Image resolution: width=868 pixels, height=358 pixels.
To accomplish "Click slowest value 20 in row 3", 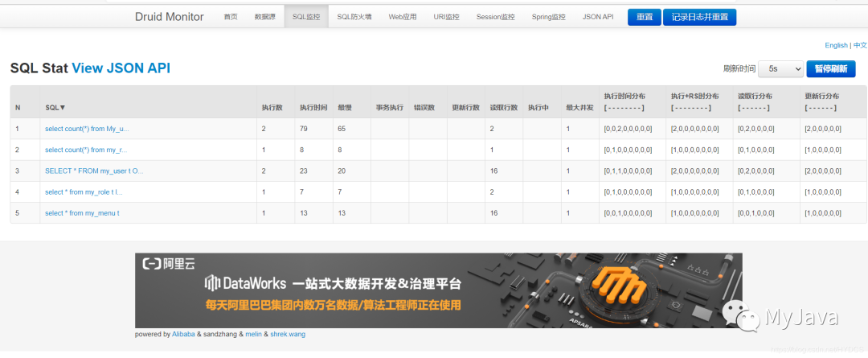I will pyautogui.click(x=342, y=171).
